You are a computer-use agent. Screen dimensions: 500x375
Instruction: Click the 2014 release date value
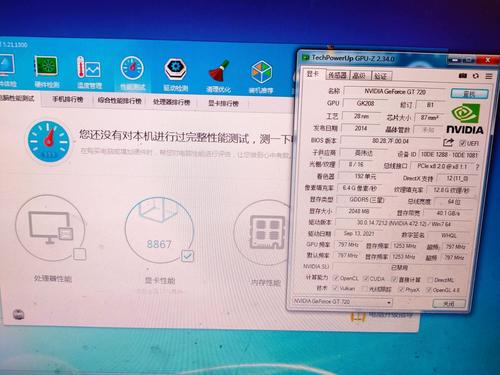361,128
